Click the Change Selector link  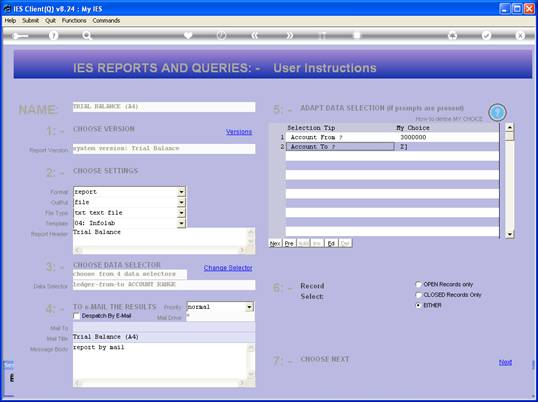228,268
